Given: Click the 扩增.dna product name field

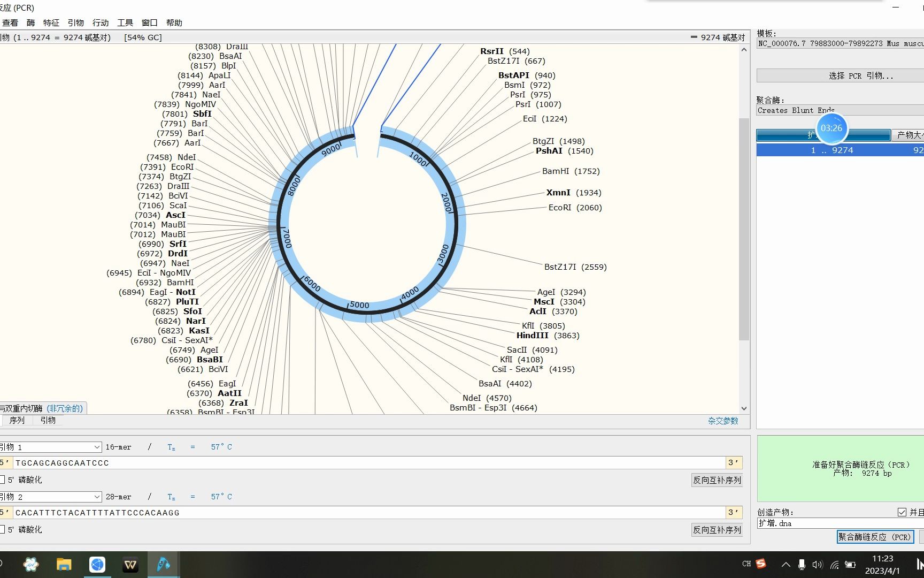Looking at the screenshot, I should click(840, 523).
